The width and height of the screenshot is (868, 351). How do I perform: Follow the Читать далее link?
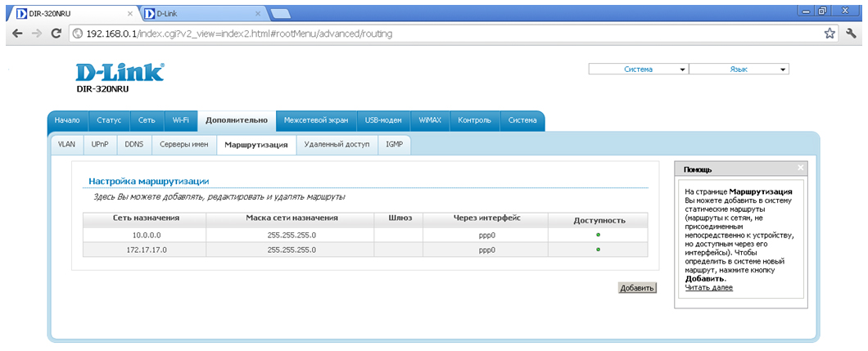[x=708, y=287]
